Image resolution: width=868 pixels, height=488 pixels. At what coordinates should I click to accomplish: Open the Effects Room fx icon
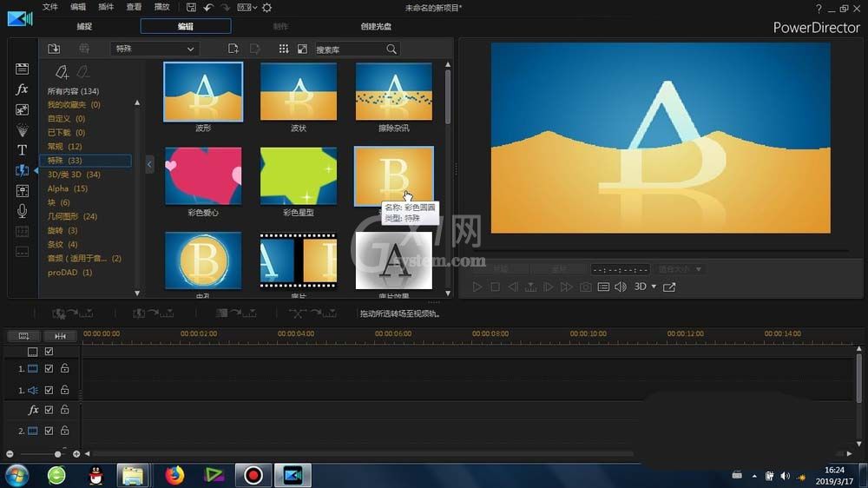click(x=22, y=89)
